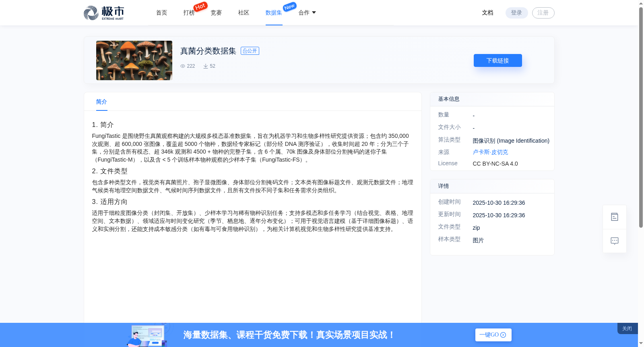Viewport: 644px width, 347px height.
Task: Click the License label
Action: 448,163
